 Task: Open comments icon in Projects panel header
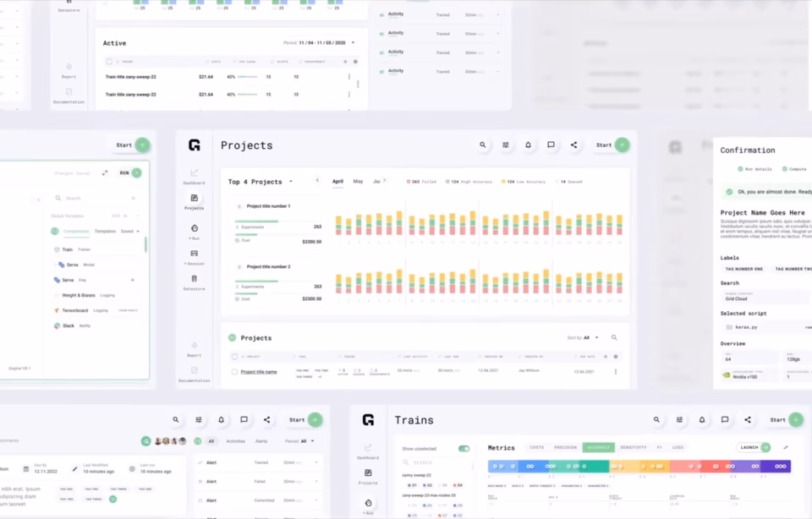point(551,145)
